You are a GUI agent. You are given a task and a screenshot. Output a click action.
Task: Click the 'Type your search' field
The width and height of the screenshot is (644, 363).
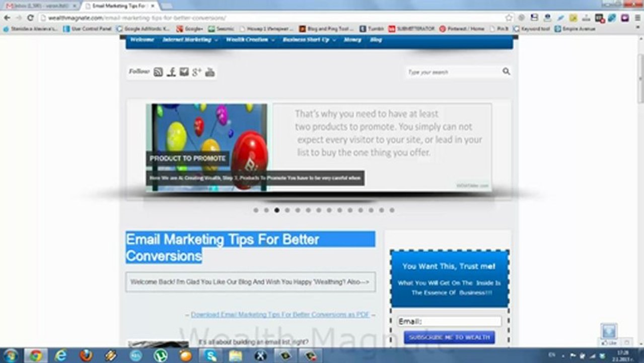coord(453,72)
